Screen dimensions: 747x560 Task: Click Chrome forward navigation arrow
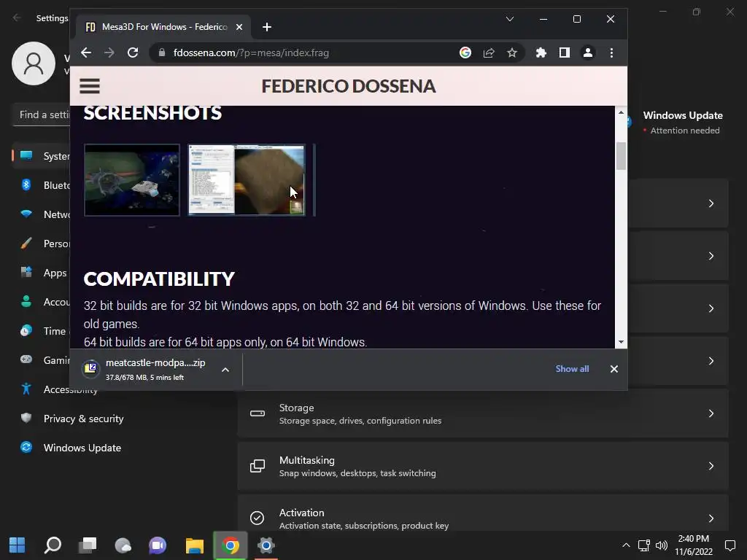(x=109, y=52)
